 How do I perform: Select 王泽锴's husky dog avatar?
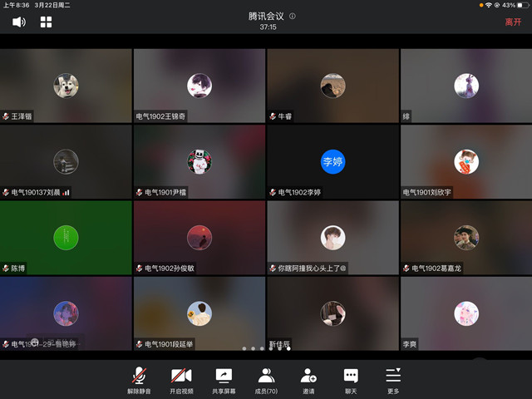[x=66, y=86]
